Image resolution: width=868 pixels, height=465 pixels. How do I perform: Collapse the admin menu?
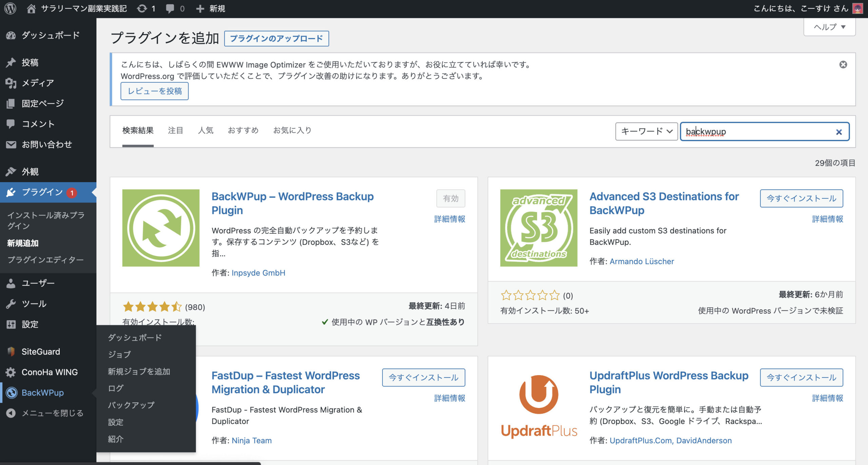[52, 413]
